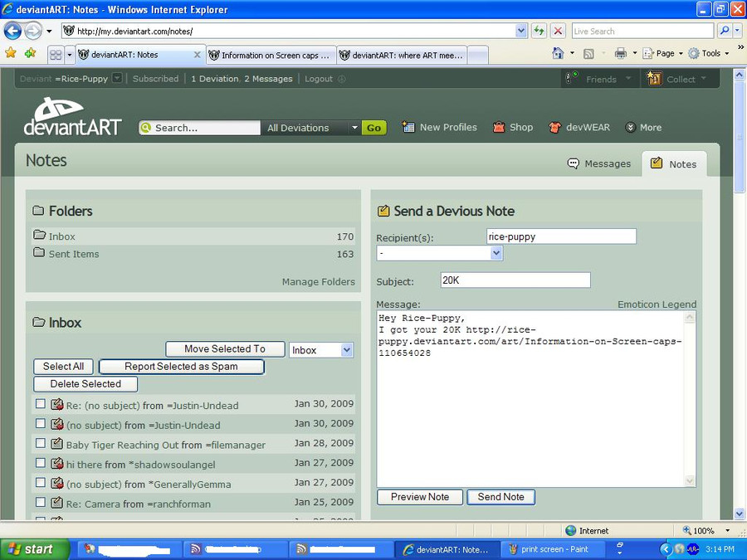
Task: Switch to print screen - Paint in taskbar
Action: [552, 549]
